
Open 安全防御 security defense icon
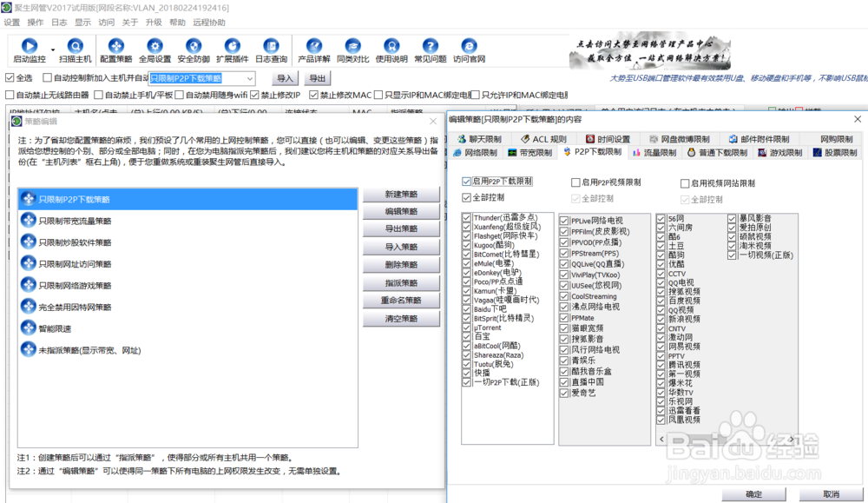click(x=194, y=45)
